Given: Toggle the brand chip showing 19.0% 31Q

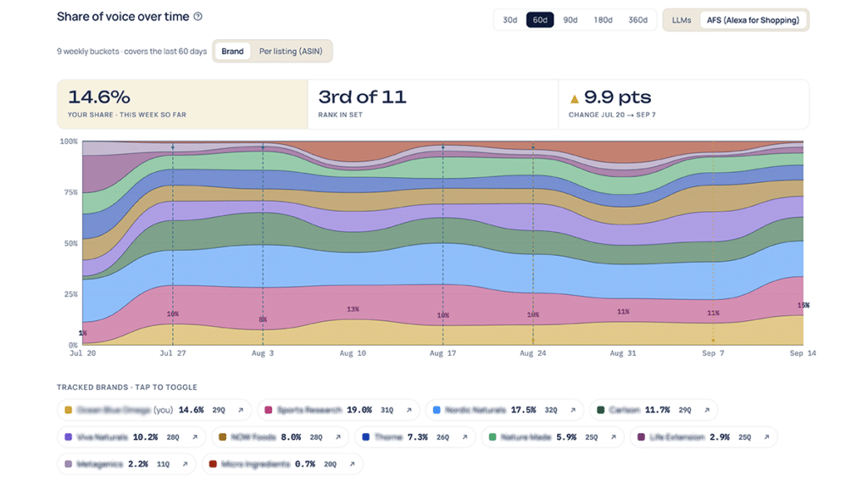Looking at the screenshot, I should pos(339,410).
